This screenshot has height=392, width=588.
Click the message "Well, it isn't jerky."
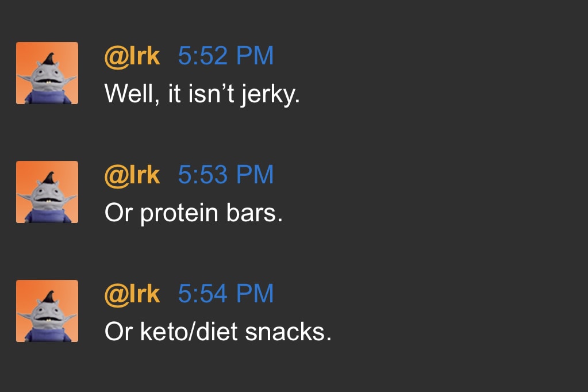[202, 94]
